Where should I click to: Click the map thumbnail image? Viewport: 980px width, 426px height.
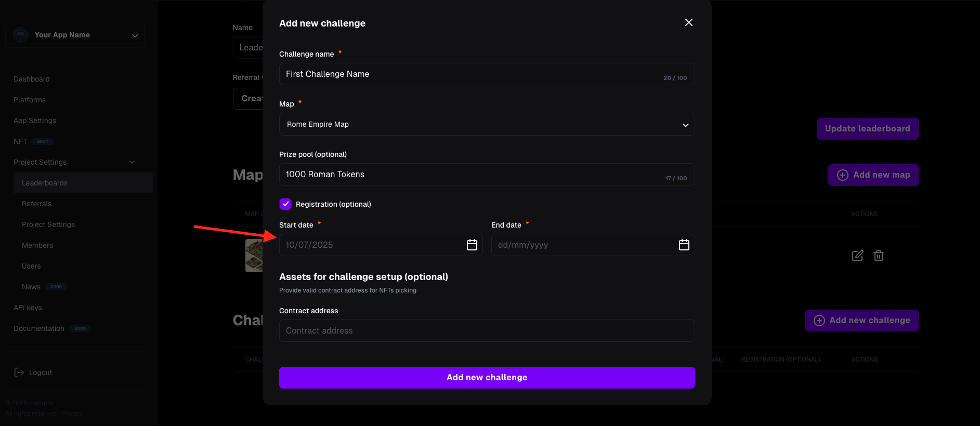(x=254, y=256)
